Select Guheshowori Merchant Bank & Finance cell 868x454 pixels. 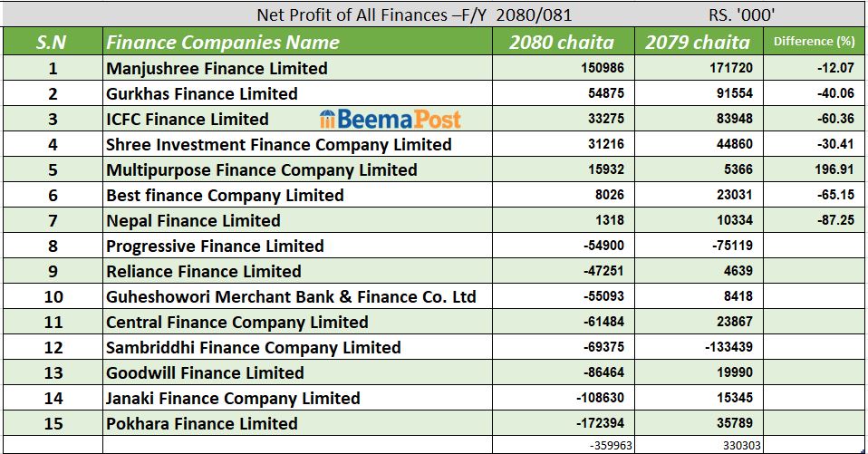[x=291, y=296]
